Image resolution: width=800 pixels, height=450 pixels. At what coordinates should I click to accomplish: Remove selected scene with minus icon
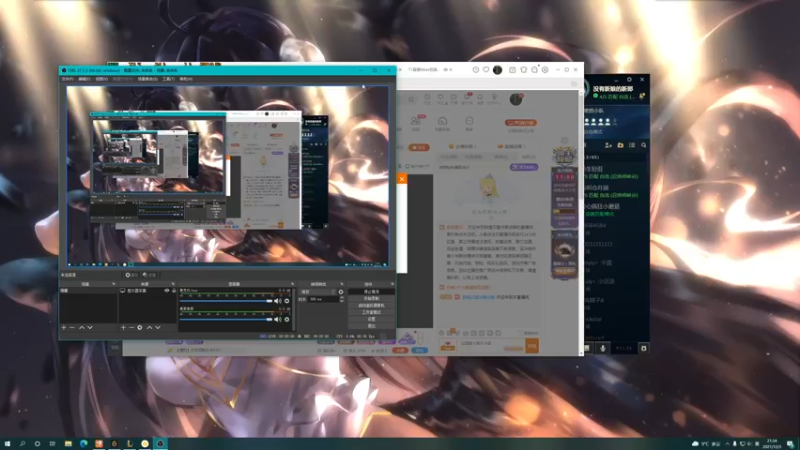72,328
